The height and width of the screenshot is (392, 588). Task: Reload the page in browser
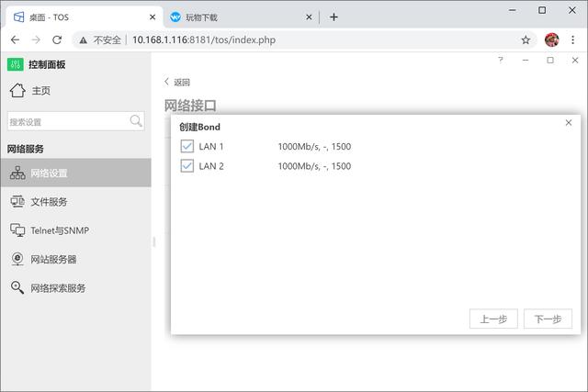57,39
